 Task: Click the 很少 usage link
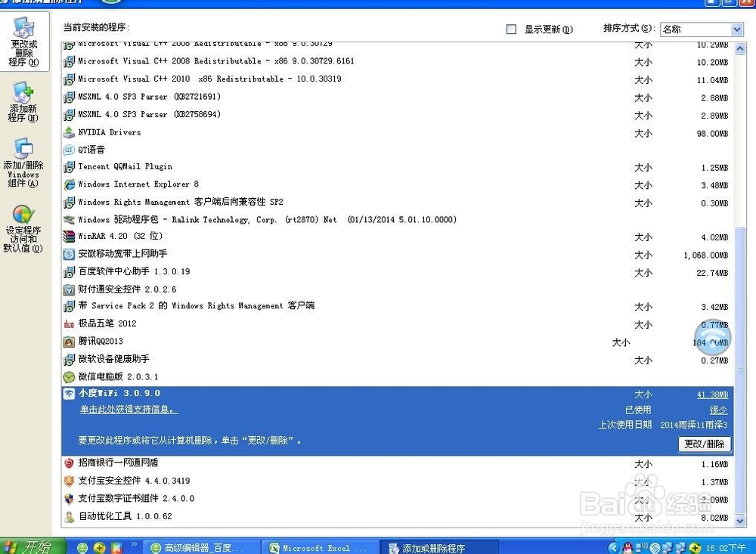718,410
